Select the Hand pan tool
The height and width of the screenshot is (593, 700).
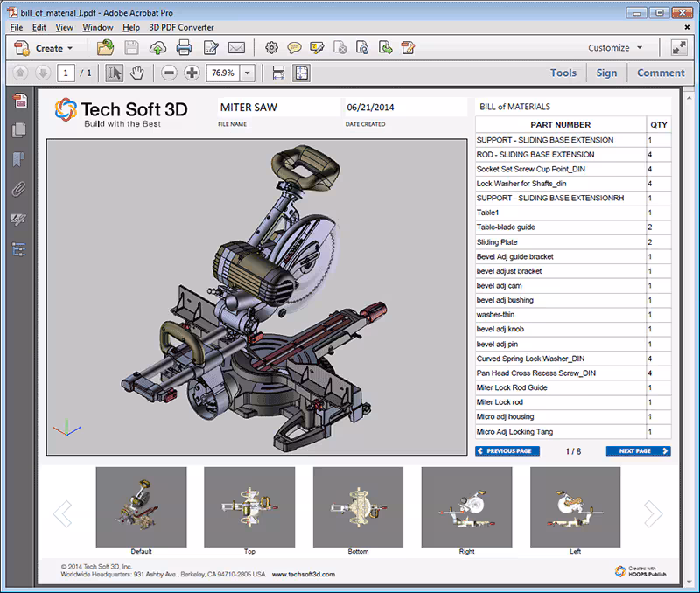click(x=136, y=73)
